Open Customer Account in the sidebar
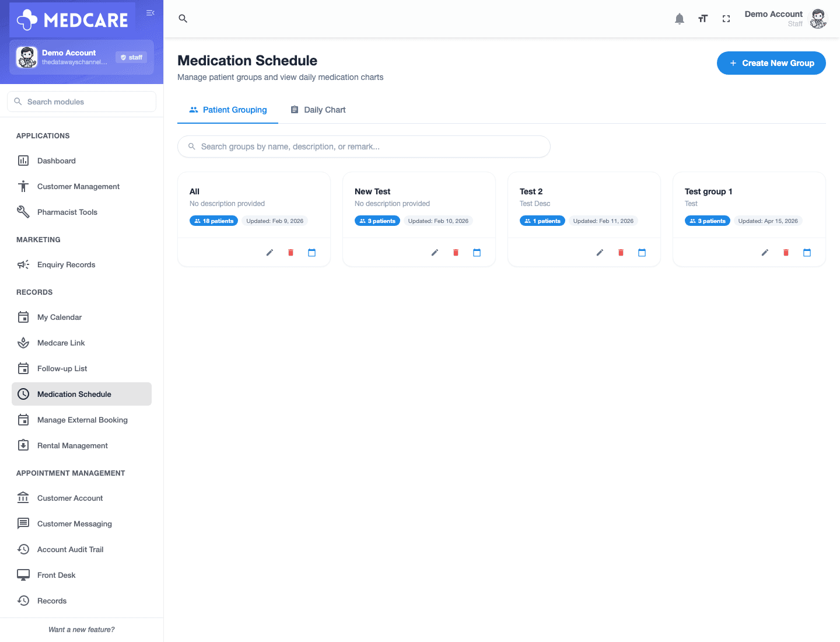 tap(82, 498)
